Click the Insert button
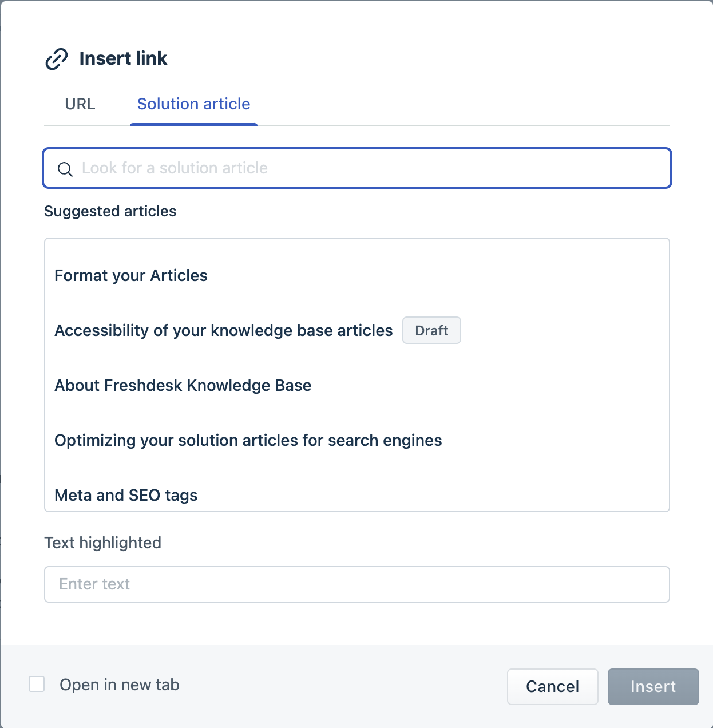The height and width of the screenshot is (728, 713). tap(653, 687)
